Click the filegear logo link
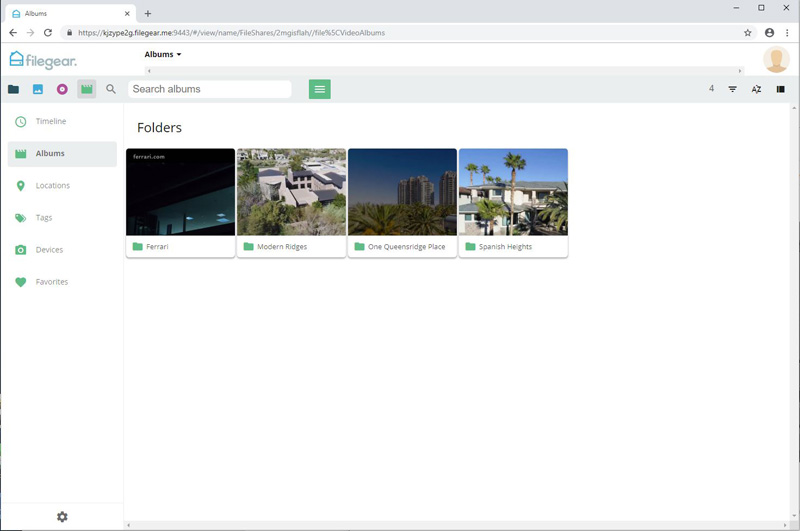The height and width of the screenshot is (531, 800). tap(42, 60)
